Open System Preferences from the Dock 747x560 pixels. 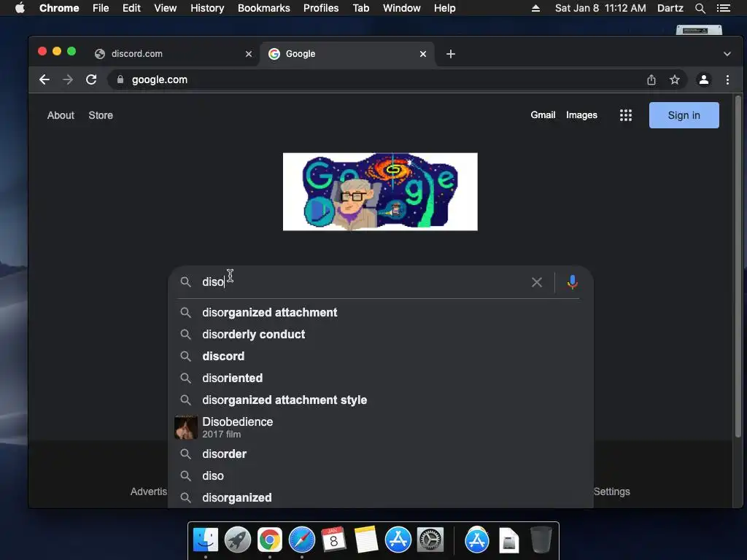pos(430,540)
